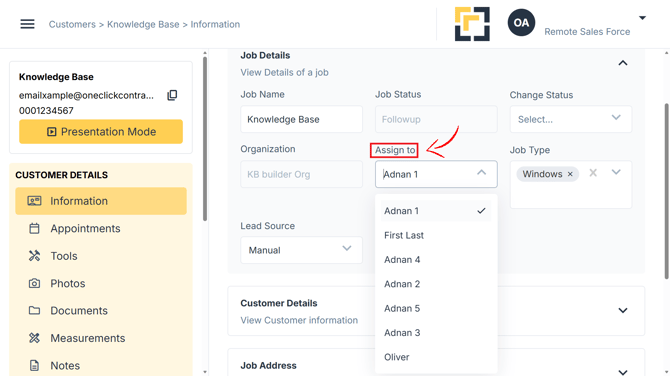Viewport: 670px width, 376px height.
Task: Open the Lead Source dropdown
Action: tap(301, 250)
